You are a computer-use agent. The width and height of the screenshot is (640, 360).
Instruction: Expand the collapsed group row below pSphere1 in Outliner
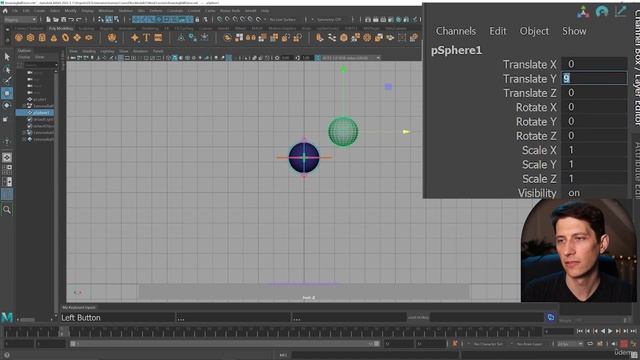pyautogui.click(x=24, y=133)
